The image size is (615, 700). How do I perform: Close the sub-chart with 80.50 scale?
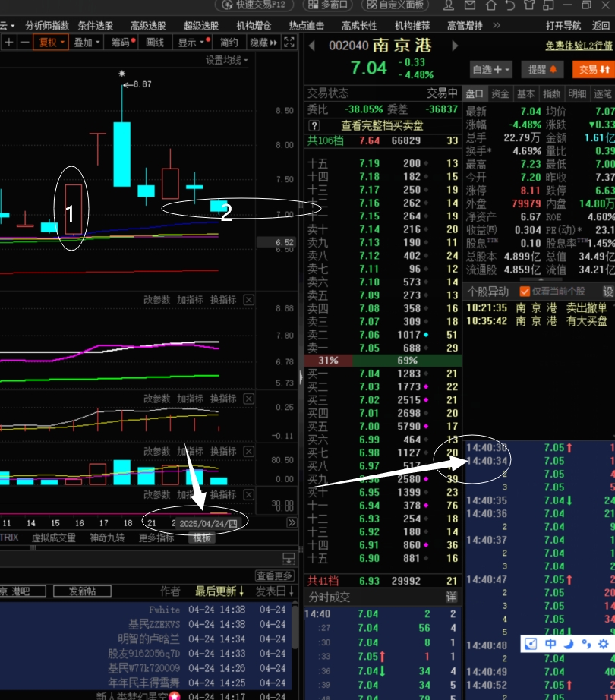click(248, 451)
